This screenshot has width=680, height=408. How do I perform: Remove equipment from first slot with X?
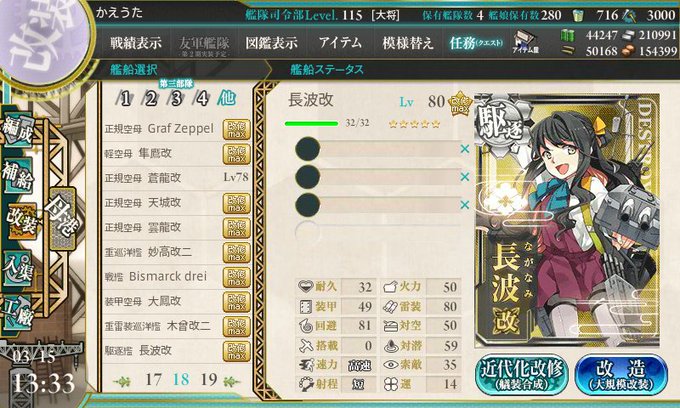pos(464,149)
